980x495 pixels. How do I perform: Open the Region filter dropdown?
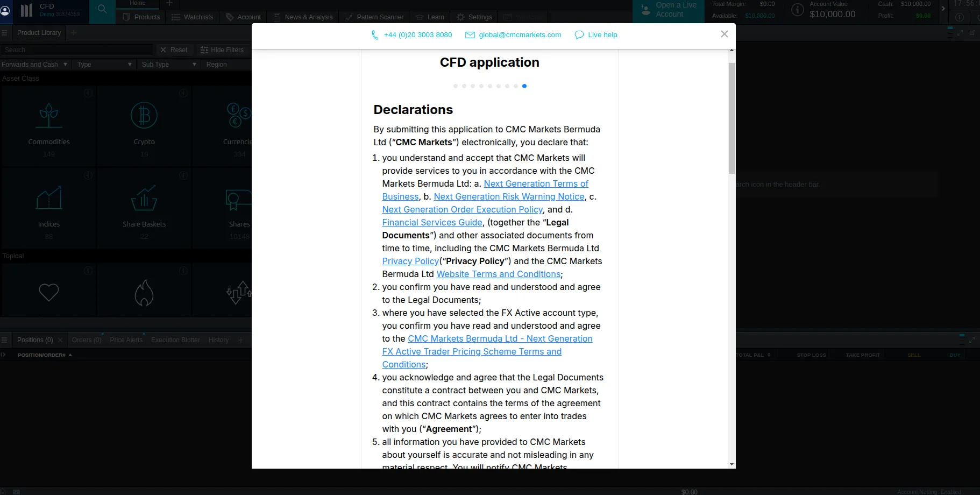click(227, 65)
